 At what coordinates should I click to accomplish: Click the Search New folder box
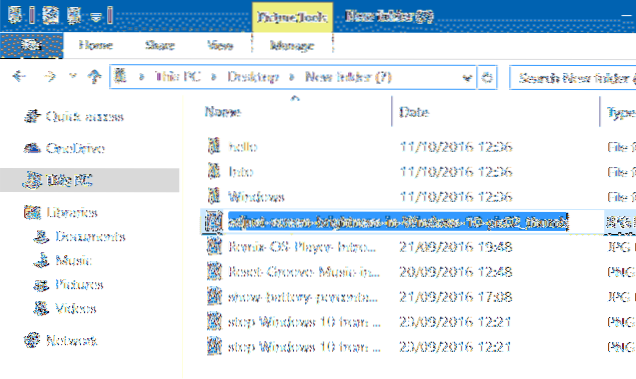[573, 77]
